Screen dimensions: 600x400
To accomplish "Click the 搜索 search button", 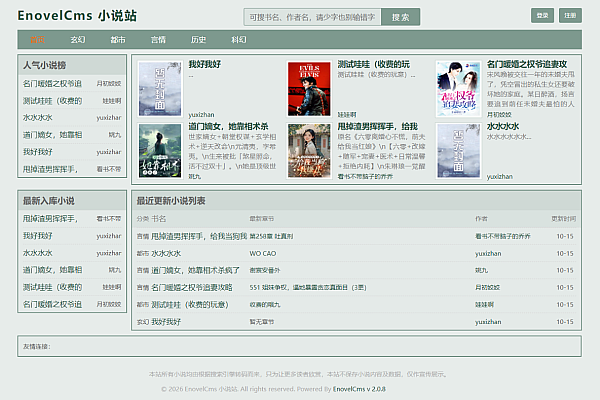I will 400,17.
